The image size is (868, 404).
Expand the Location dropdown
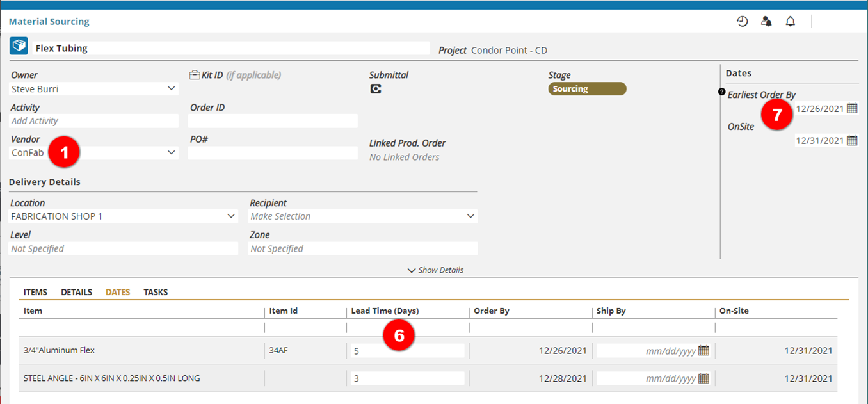232,216
